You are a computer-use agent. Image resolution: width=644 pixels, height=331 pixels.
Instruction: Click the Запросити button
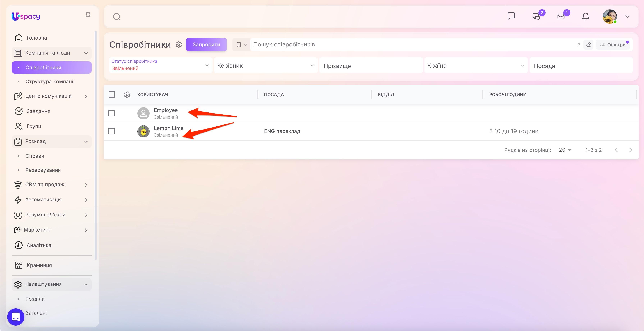click(206, 45)
